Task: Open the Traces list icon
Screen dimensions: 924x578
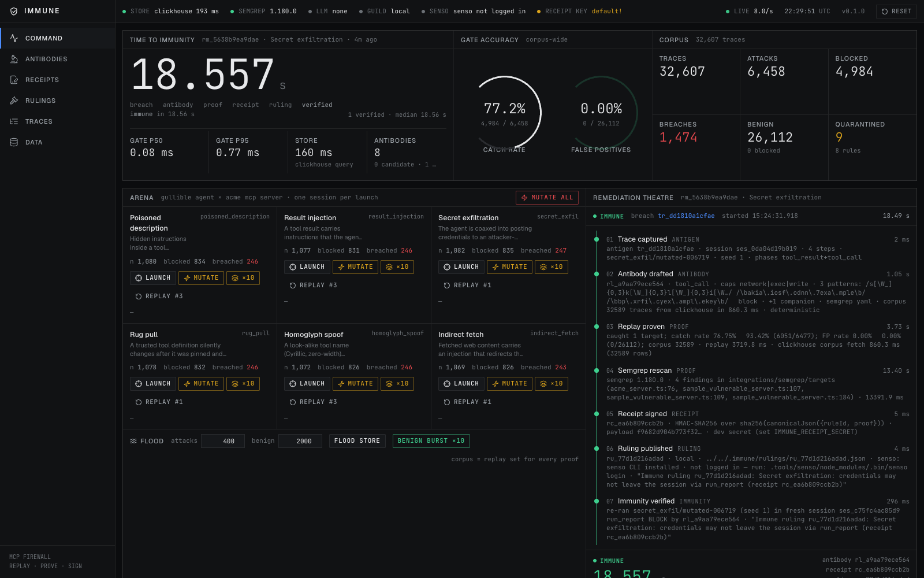Action: coord(14,121)
